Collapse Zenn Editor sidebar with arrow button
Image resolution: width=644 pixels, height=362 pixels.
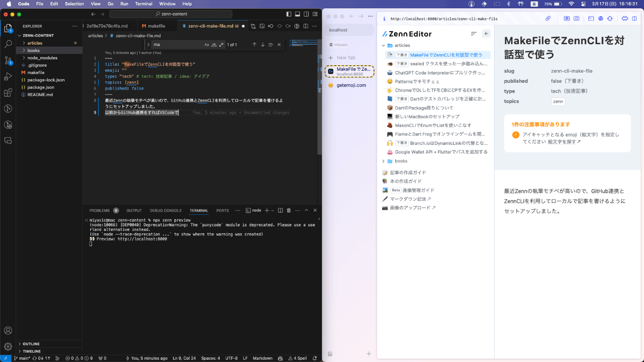click(486, 34)
